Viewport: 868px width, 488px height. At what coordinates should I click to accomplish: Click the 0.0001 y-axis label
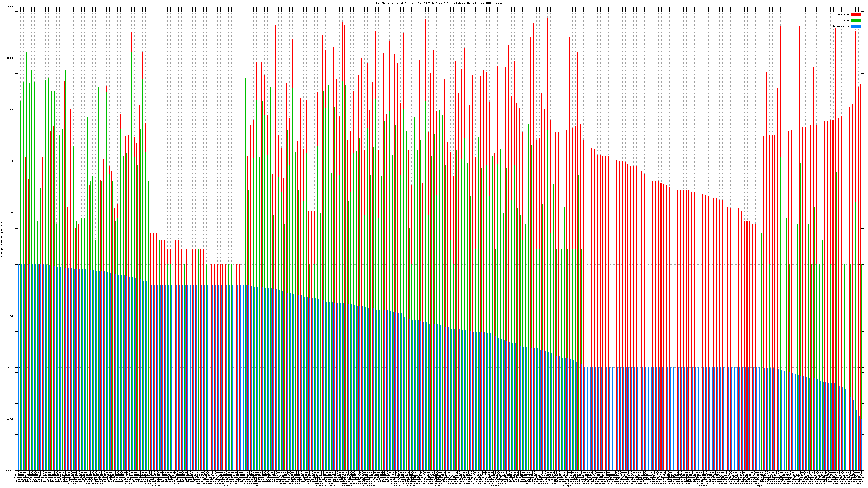pos(9,470)
